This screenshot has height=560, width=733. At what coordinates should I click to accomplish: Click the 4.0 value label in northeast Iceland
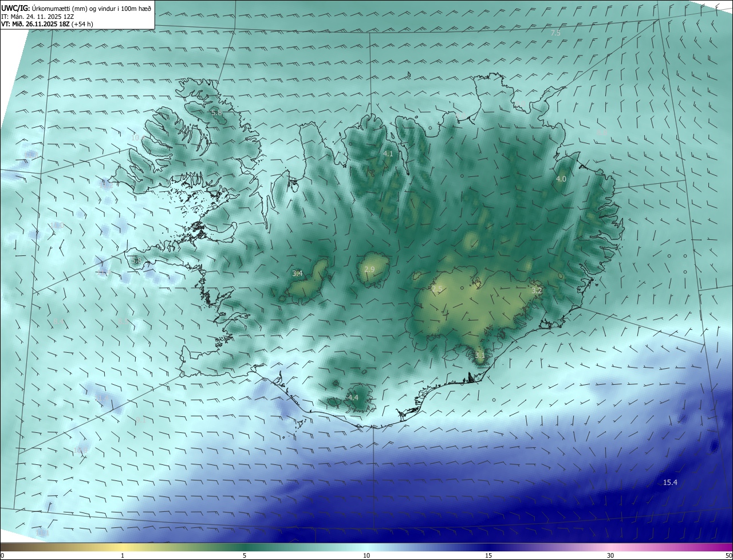point(561,179)
